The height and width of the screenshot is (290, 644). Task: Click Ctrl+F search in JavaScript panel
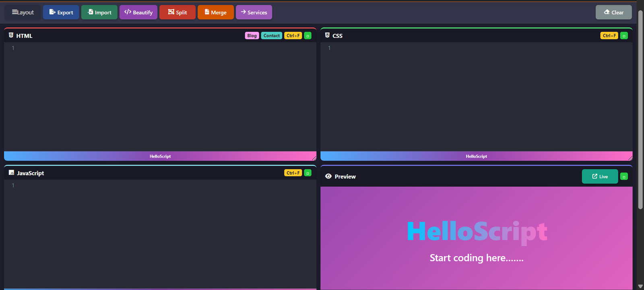(x=293, y=173)
